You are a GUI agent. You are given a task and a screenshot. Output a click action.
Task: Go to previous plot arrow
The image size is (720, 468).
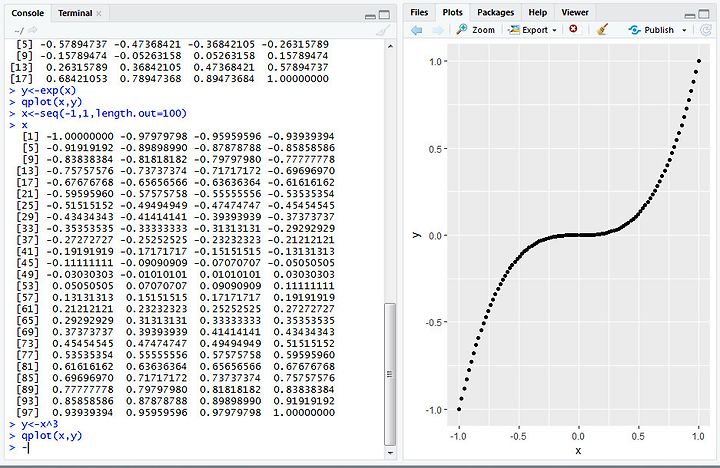[x=417, y=30]
